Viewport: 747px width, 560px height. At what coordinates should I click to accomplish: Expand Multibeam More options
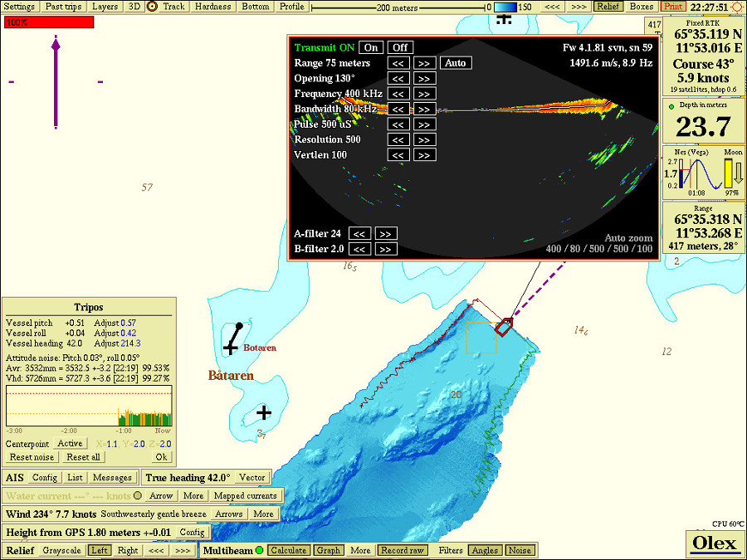point(360,550)
